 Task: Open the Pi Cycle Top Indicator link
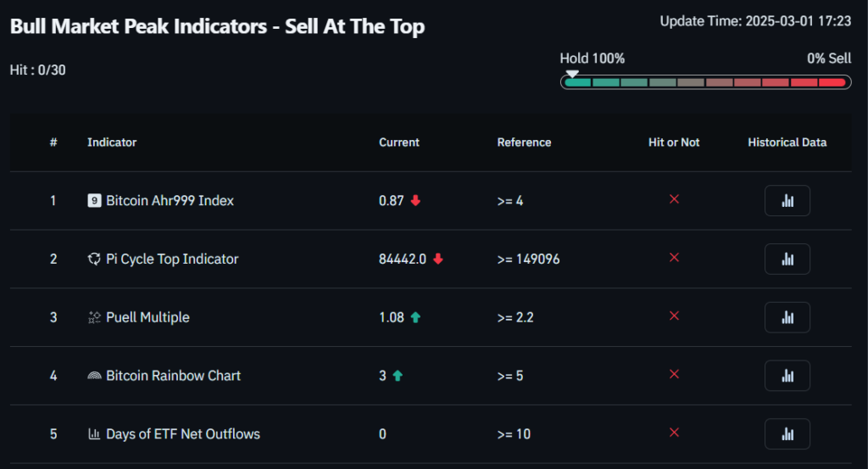[x=172, y=259]
